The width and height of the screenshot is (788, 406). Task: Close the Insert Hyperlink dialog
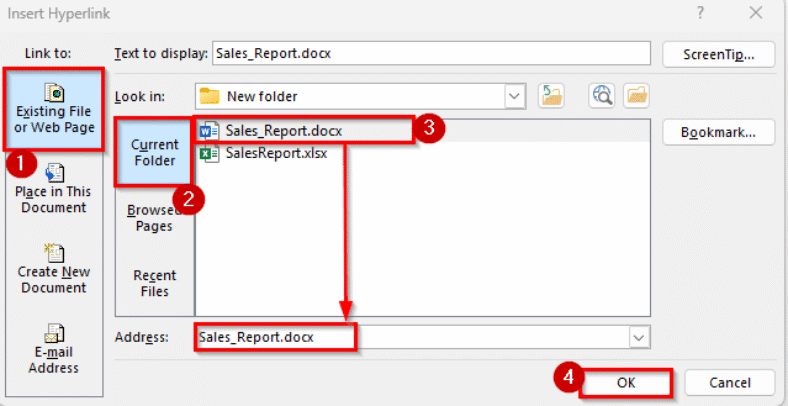(x=756, y=14)
